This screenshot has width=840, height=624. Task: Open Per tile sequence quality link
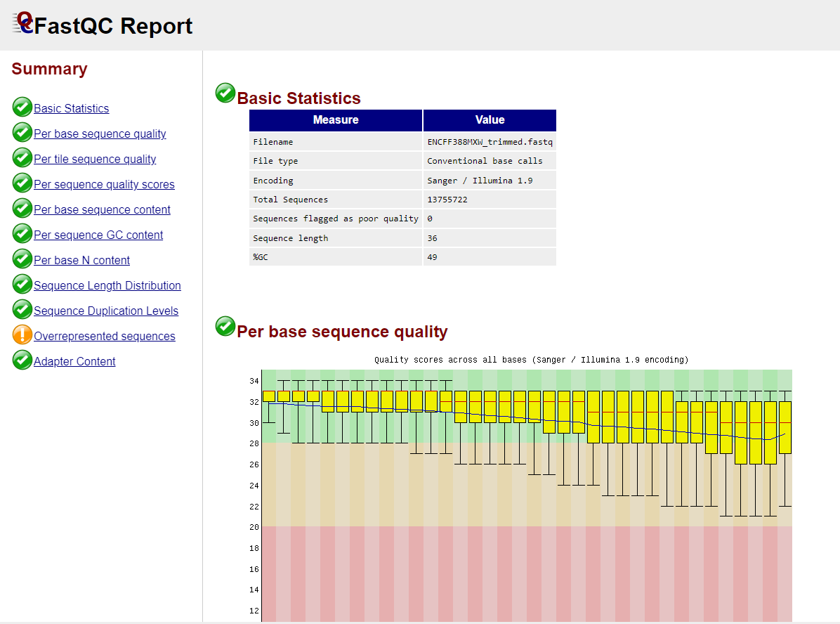tap(95, 159)
